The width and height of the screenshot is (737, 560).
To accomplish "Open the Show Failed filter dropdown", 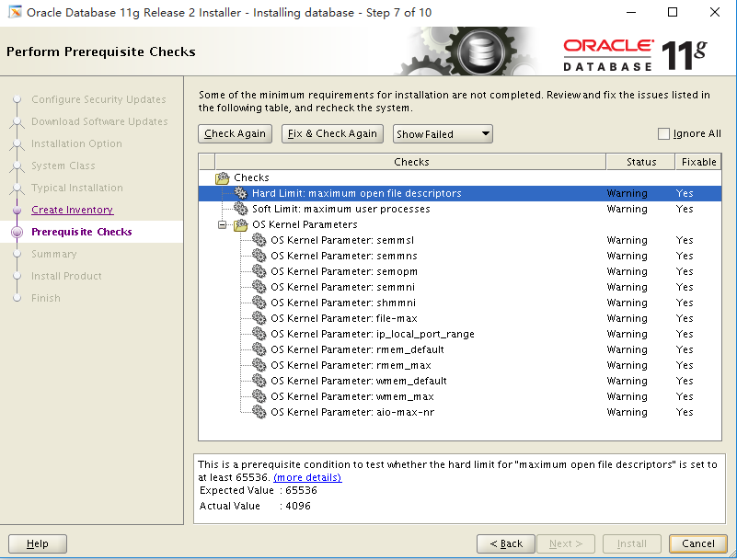I will (443, 134).
